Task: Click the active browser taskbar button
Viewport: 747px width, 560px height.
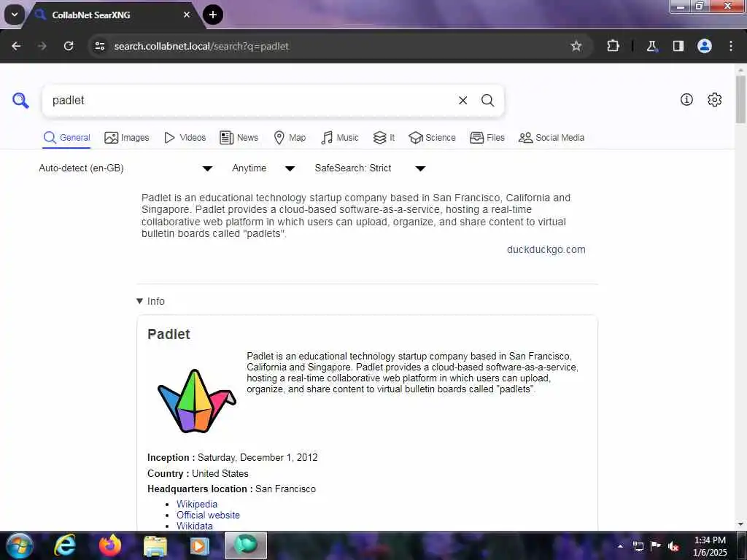Action: coord(246,545)
